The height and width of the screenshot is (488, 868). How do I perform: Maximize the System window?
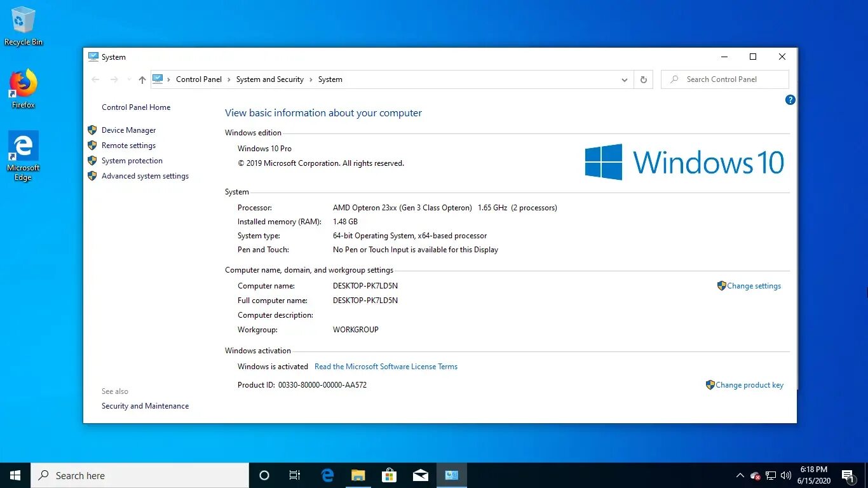[x=753, y=57]
